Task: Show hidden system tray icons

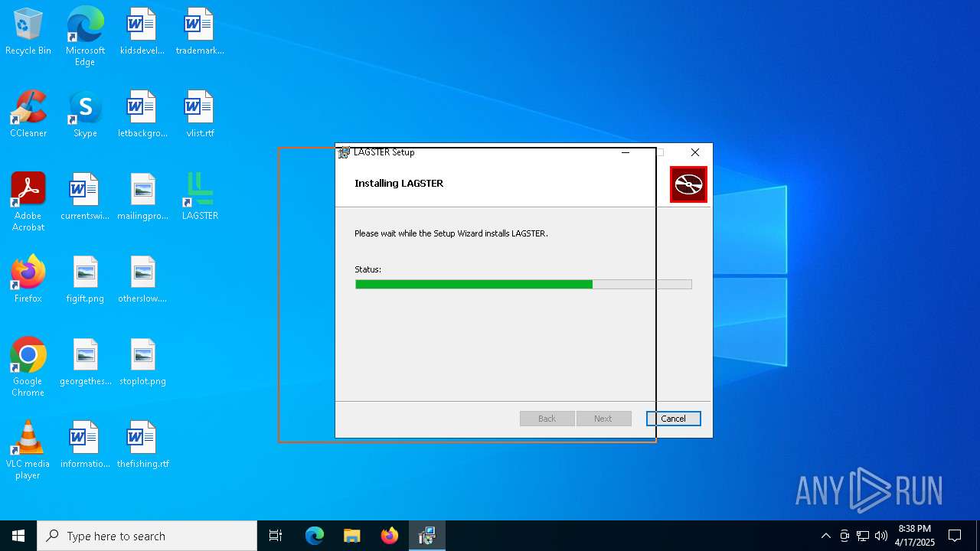Action: coord(825,536)
